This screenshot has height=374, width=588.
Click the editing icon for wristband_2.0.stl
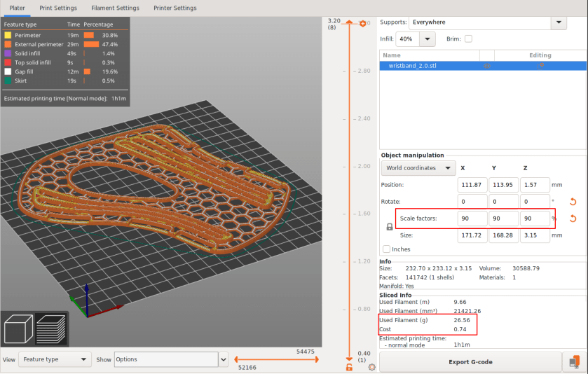pos(540,66)
